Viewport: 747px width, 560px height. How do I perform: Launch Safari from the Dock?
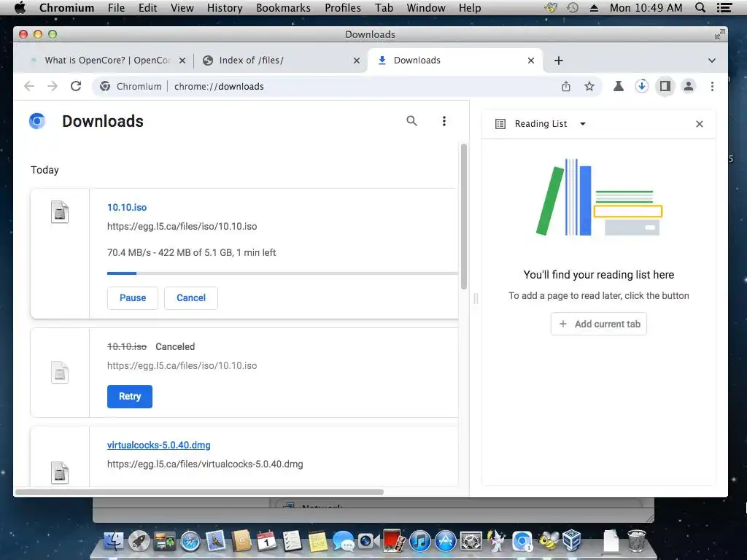190,541
